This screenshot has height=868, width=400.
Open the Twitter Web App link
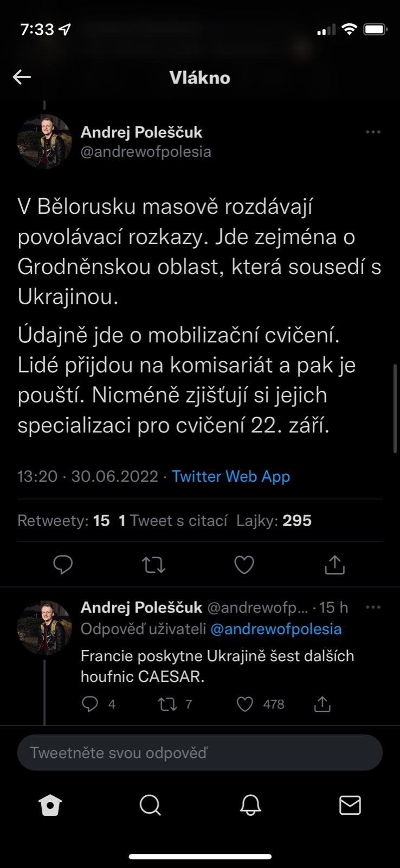231,476
